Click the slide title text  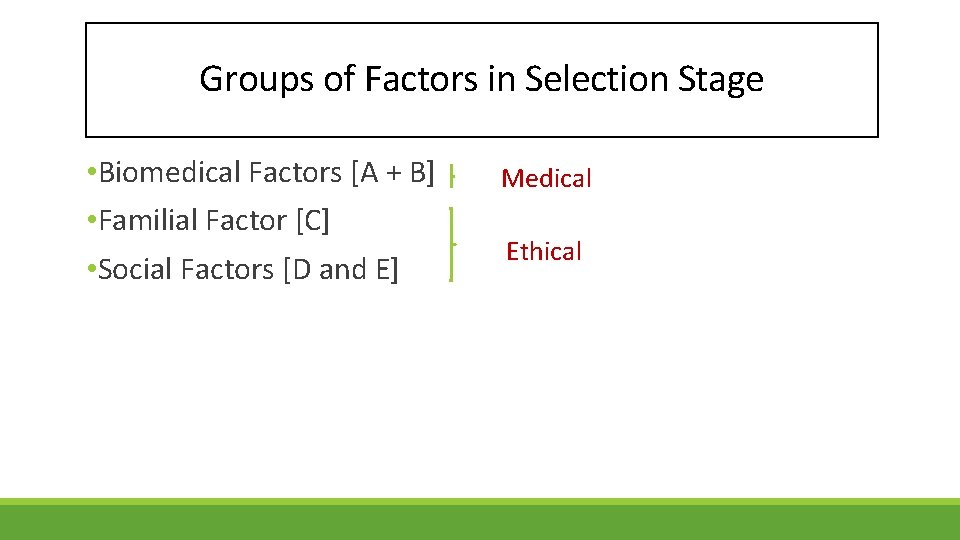pyautogui.click(x=481, y=79)
